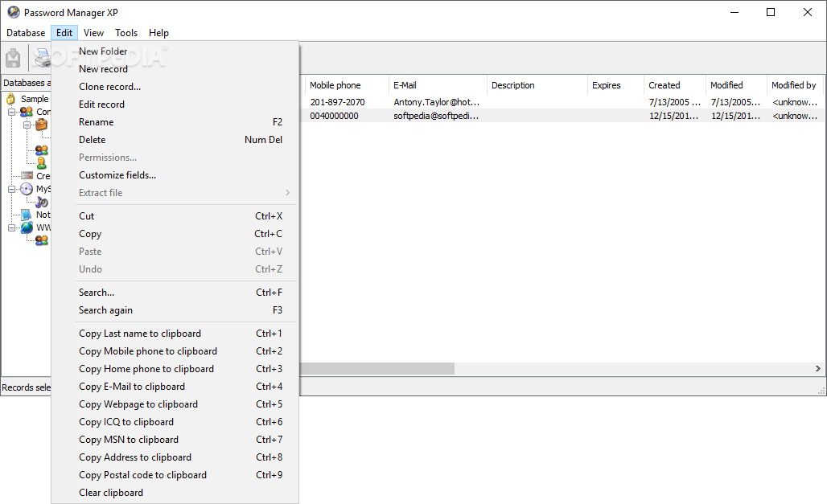Choose Copy from the menu
This screenshot has width=827, height=504.
pyautogui.click(x=175, y=234)
